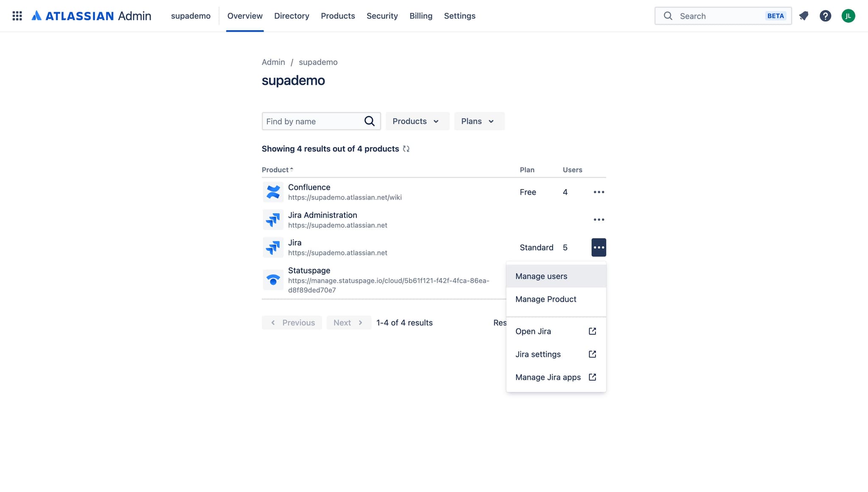Click the refresh results icon
Screen dimensions: 868x492
click(406, 149)
